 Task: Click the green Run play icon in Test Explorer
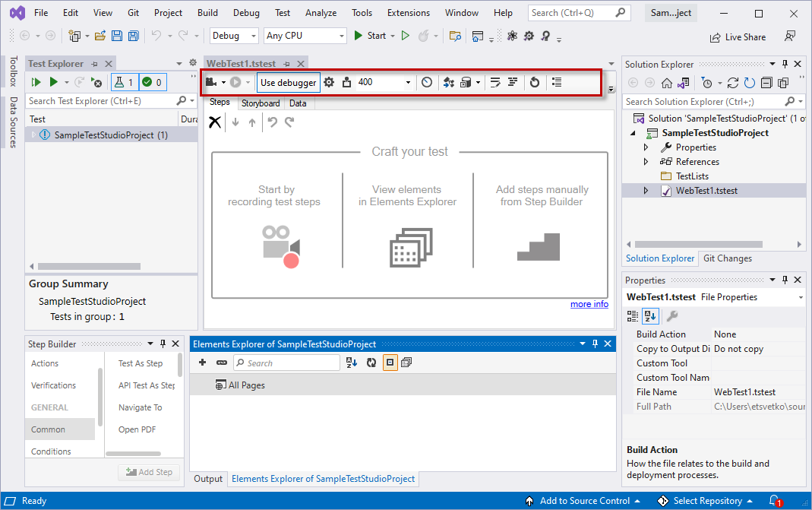click(x=53, y=82)
